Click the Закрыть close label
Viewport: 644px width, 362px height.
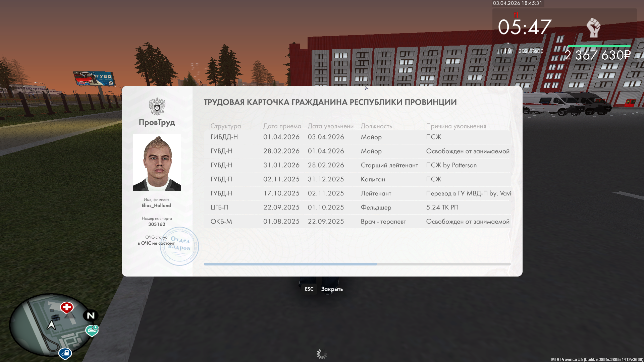[x=332, y=289]
